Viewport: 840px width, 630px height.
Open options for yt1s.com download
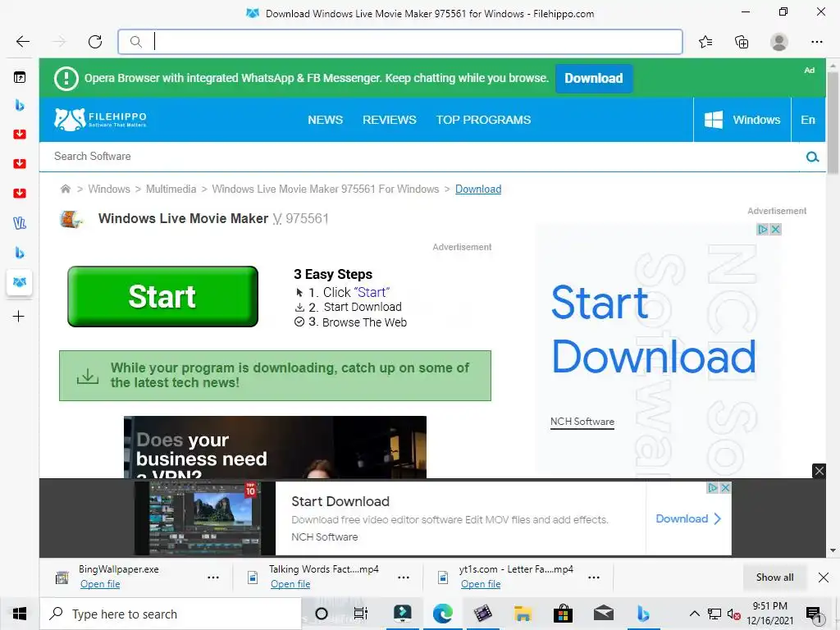(594, 577)
